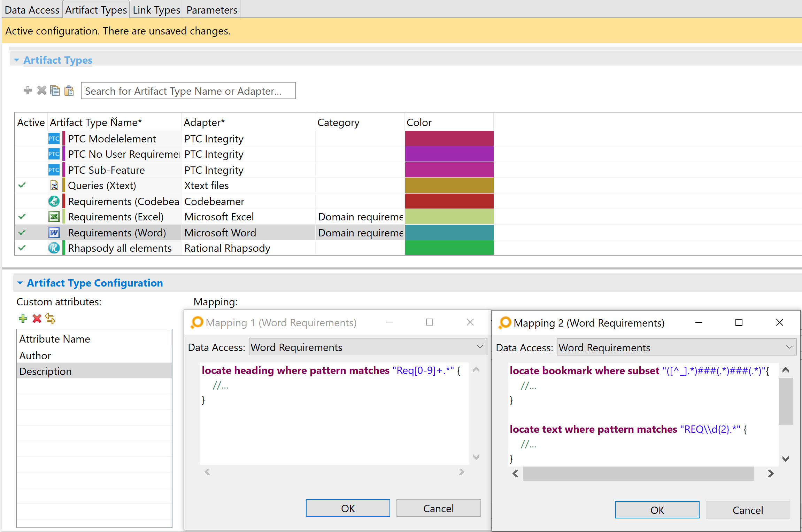Viewport: 802px width, 532px height.
Task: Click the Mapping 2 window title icon
Action: pos(505,323)
